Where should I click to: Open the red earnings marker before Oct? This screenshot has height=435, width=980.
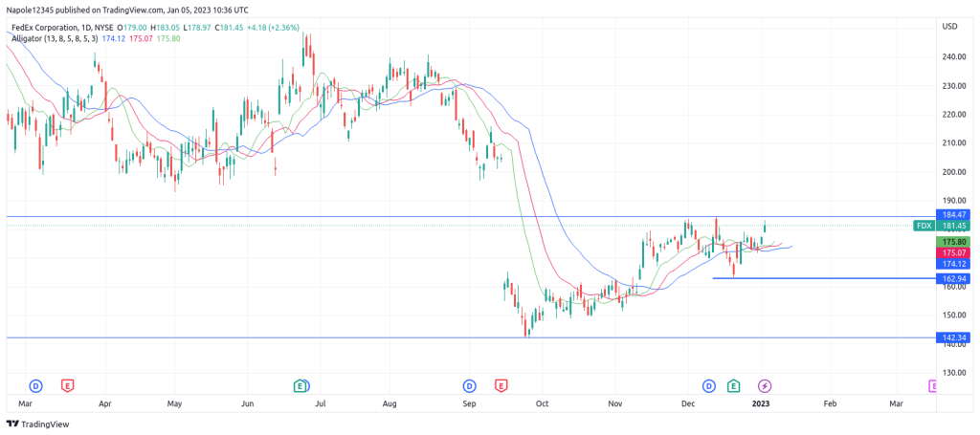[x=501, y=386]
